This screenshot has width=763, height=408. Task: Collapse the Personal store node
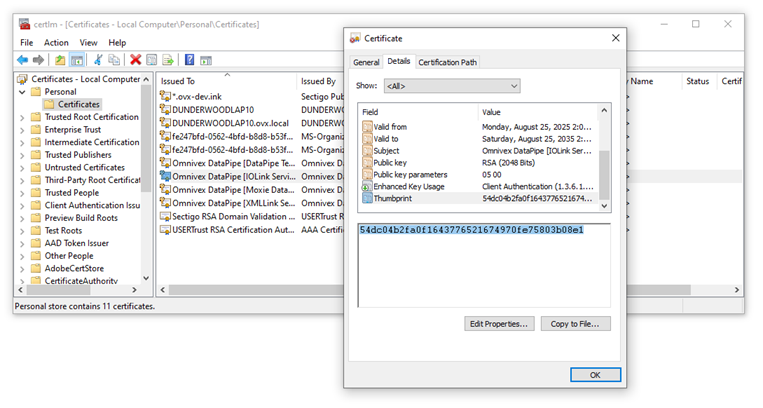[x=22, y=91]
